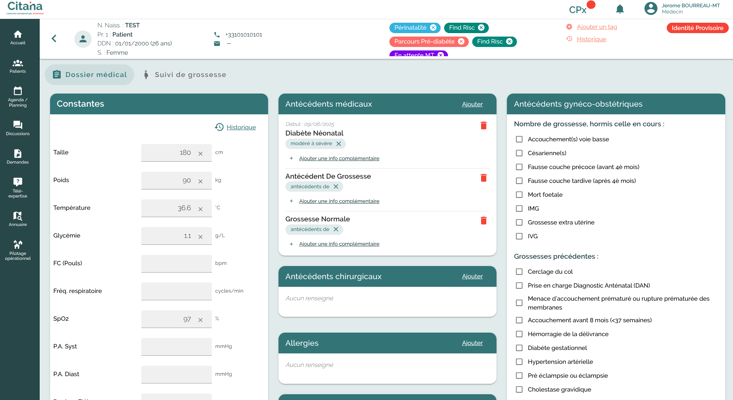Open Accueil home in sidebar
733x400 pixels.
click(x=18, y=37)
